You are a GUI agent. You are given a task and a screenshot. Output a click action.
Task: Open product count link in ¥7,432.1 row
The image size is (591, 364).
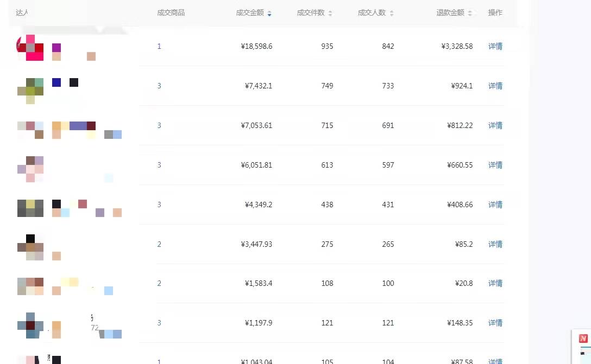tap(159, 86)
